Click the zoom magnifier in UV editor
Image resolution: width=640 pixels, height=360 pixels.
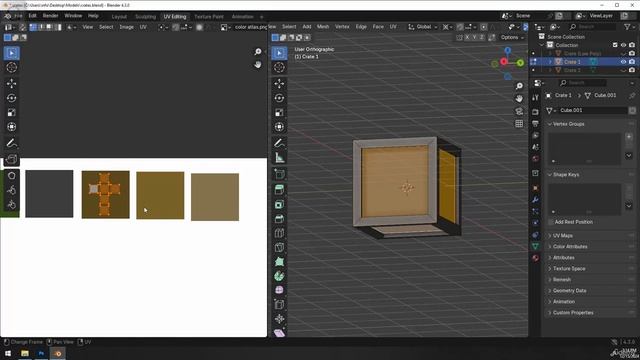coord(258,52)
